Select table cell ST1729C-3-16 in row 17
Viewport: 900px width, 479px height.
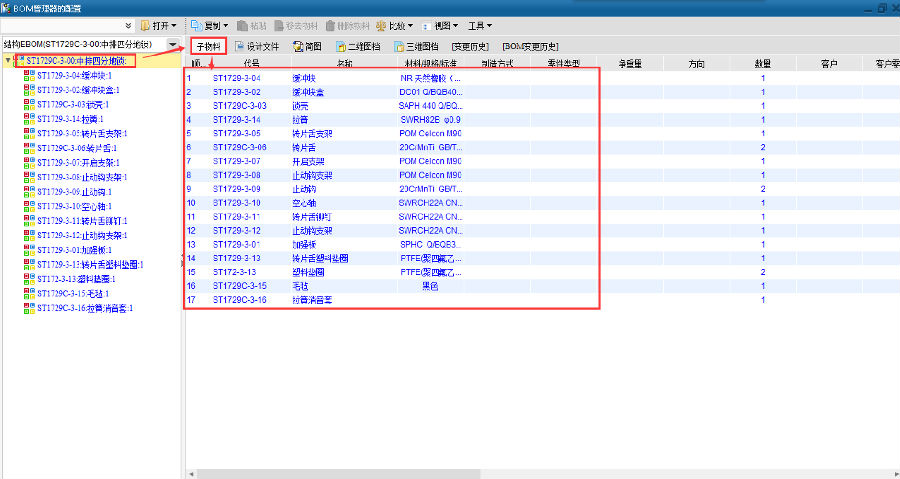[x=239, y=299]
